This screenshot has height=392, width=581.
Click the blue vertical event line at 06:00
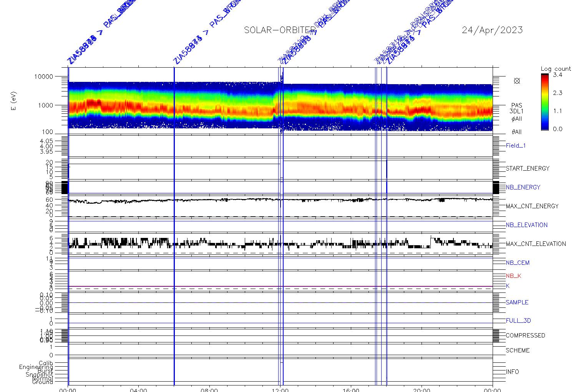tap(174, 226)
